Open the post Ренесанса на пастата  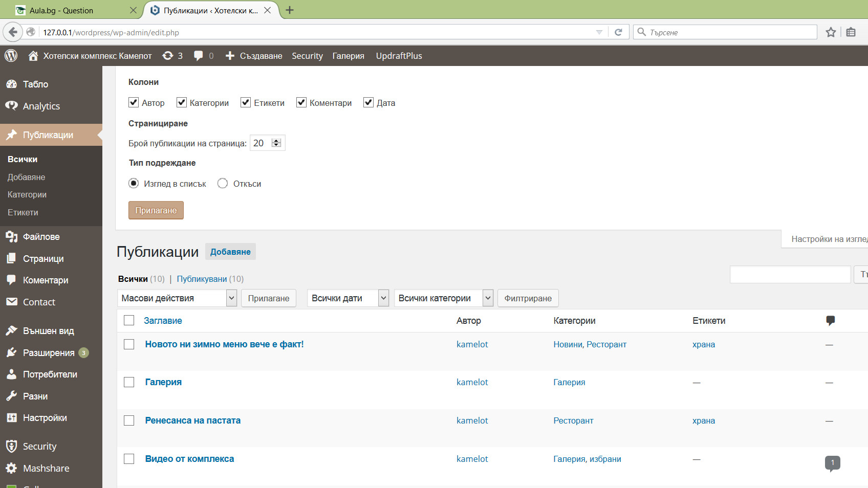click(x=192, y=420)
